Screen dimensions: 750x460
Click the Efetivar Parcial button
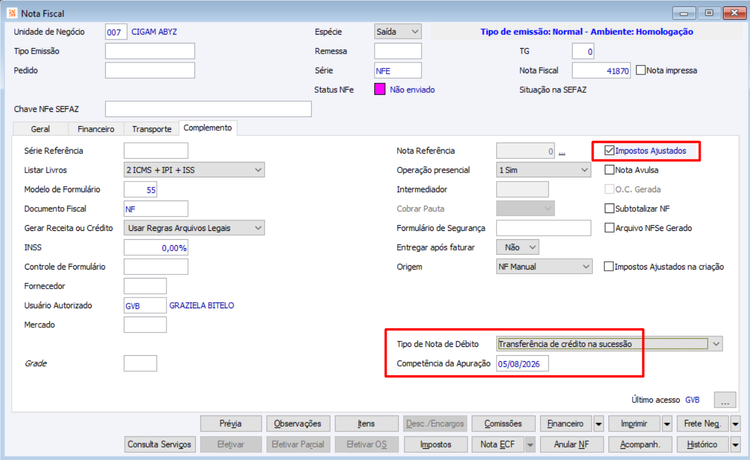click(x=298, y=444)
